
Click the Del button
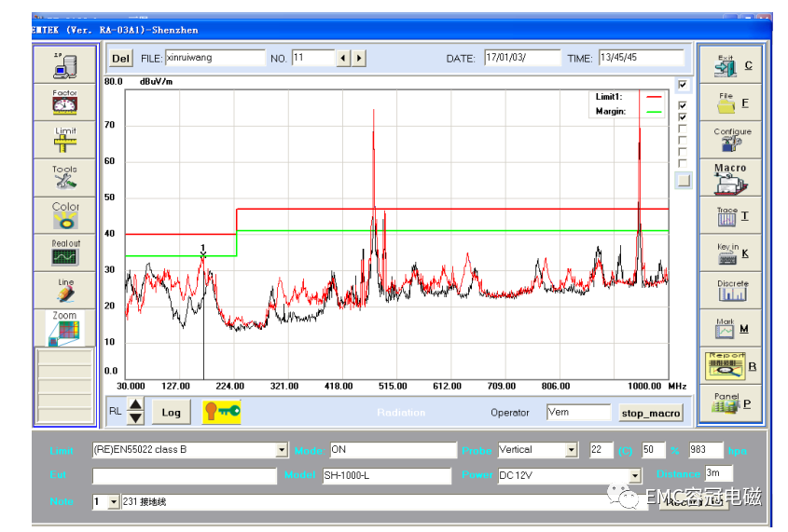(120, 58)
